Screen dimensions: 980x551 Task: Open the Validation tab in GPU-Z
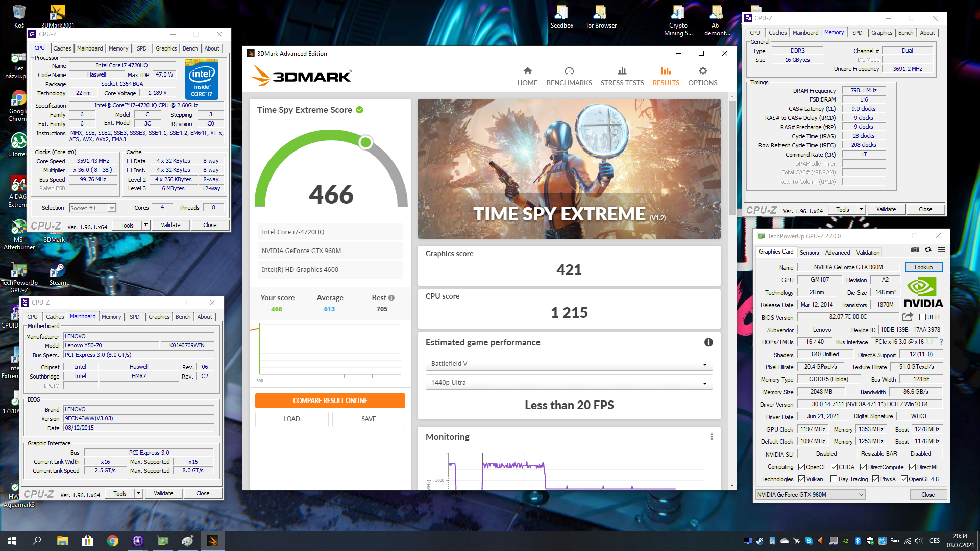tap(868, 253)
